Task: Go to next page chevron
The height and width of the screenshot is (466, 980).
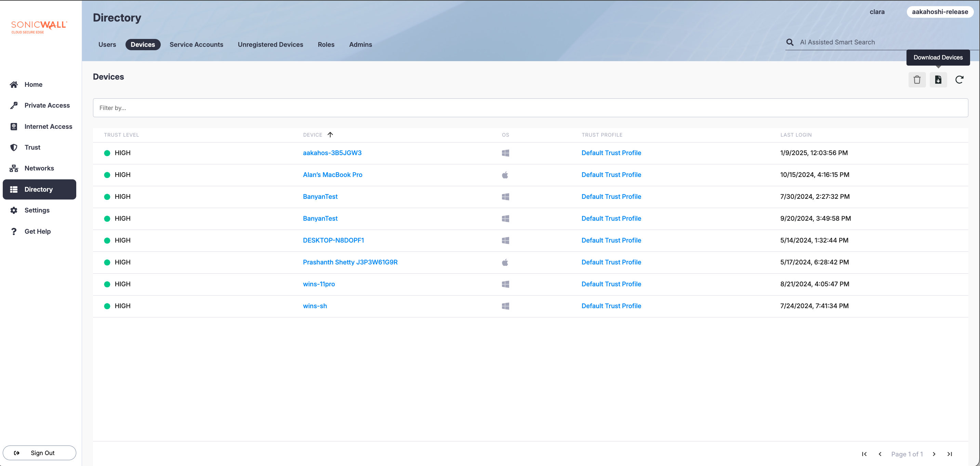Action: coord(934,454)
